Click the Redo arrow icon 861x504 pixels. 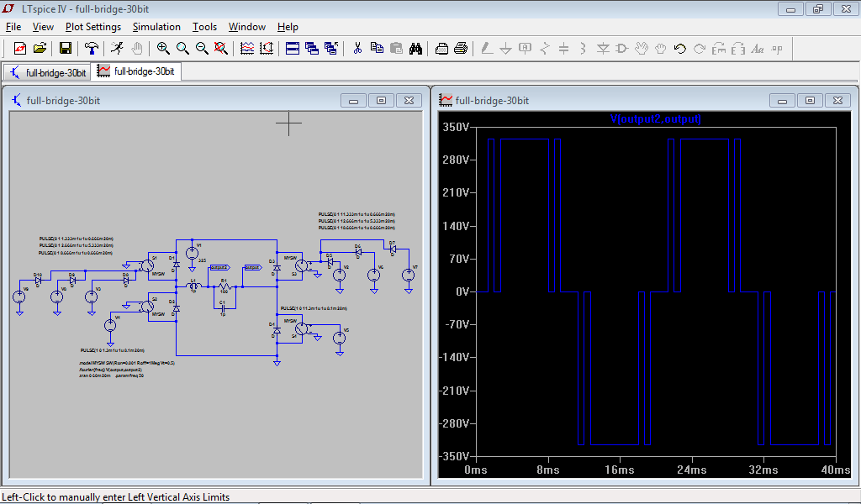coord(700,48)
